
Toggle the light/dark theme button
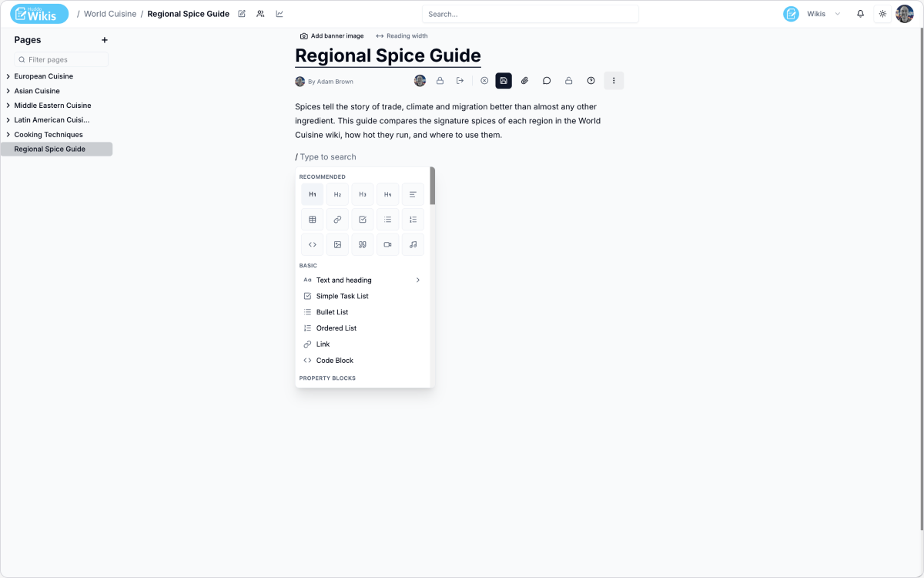coord(882,14)
